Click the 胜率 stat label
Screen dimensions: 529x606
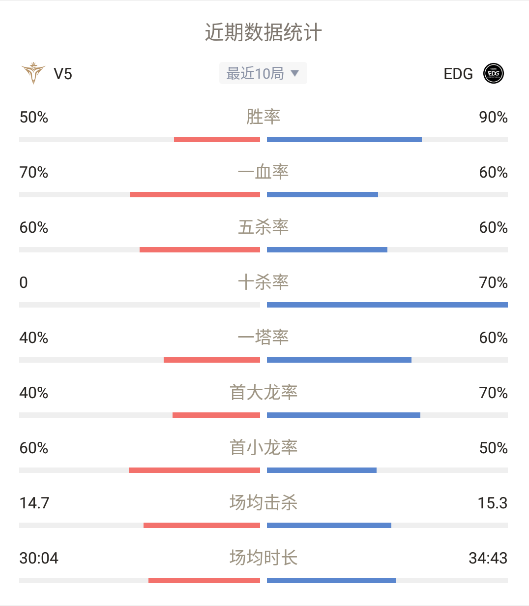[x=263, y=117]
